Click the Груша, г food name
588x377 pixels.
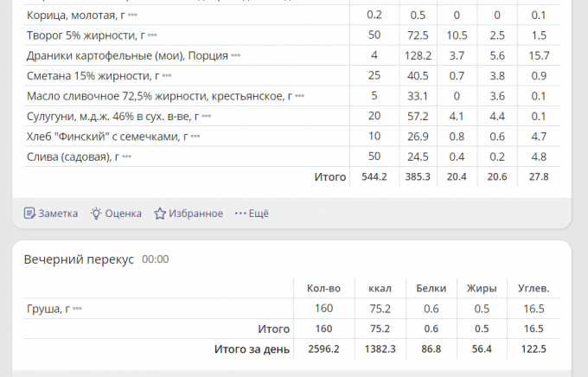click(48, 309)
